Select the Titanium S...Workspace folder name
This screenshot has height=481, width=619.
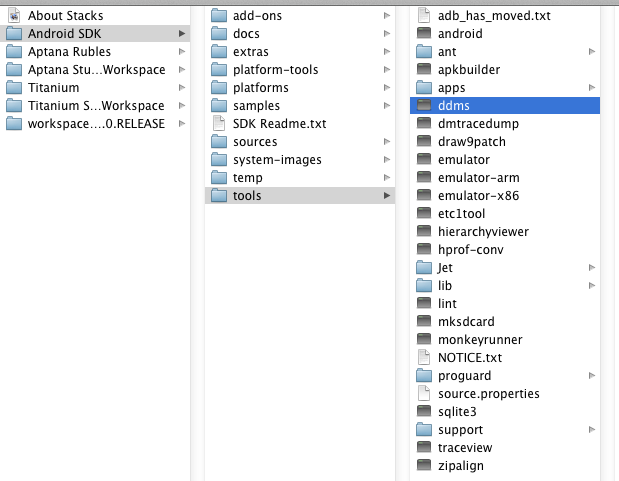pos(96,106)
